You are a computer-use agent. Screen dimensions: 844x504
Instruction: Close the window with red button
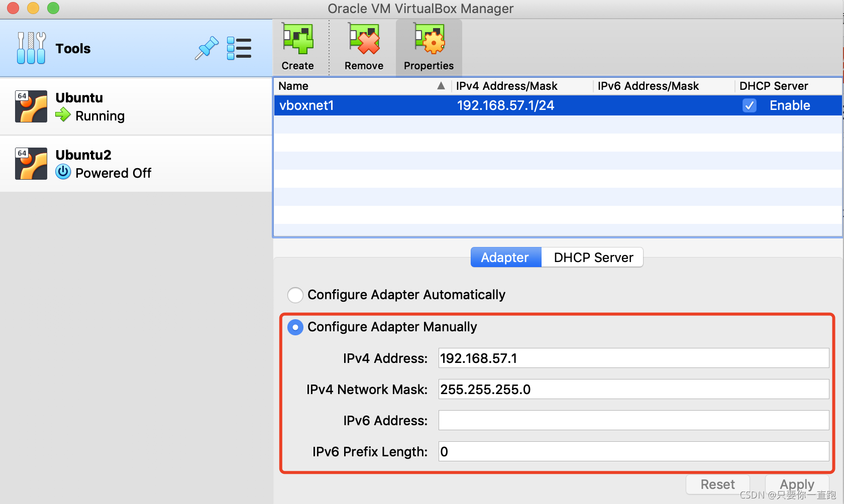point(13,8)
